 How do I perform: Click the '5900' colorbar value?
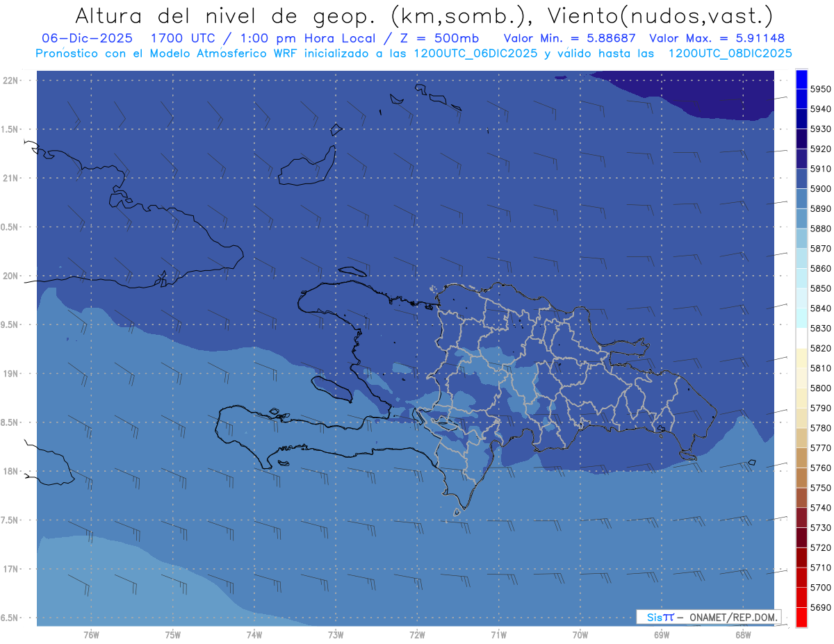pyautogui.click(x=821, y=188)
